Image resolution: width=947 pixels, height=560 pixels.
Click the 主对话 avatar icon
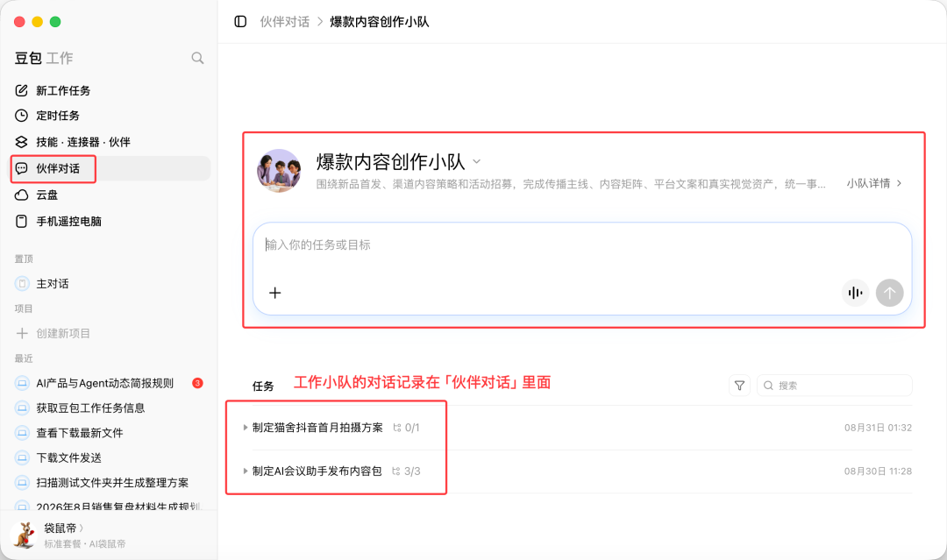(22, 284)
